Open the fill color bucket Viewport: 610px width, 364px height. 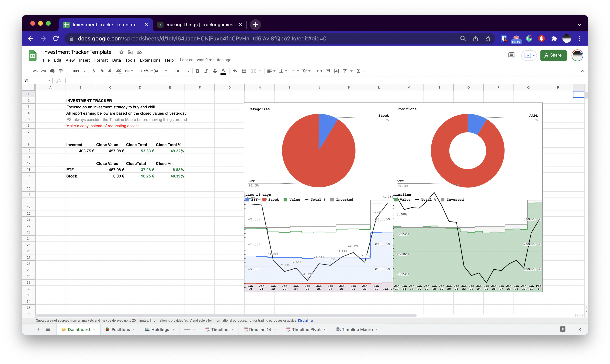click(235, 71)
